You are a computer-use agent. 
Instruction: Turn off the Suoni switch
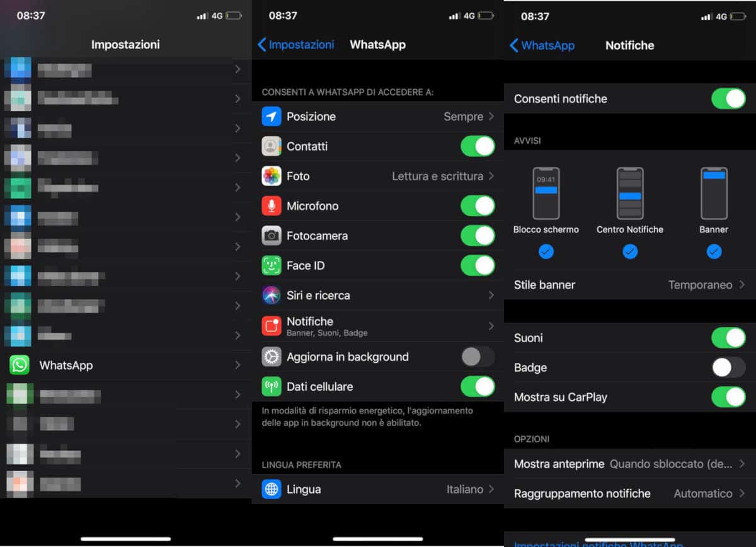coord(728,338)
